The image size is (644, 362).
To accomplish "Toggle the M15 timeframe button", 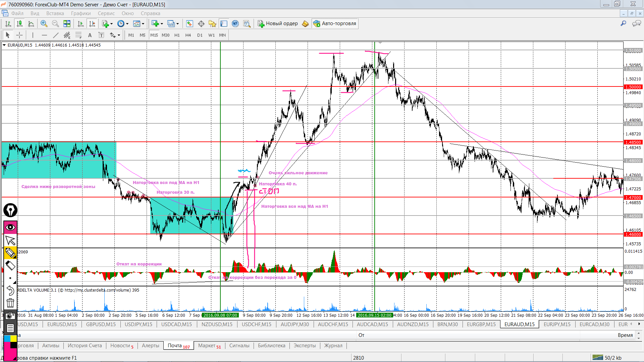I will (x=154, y=35).
